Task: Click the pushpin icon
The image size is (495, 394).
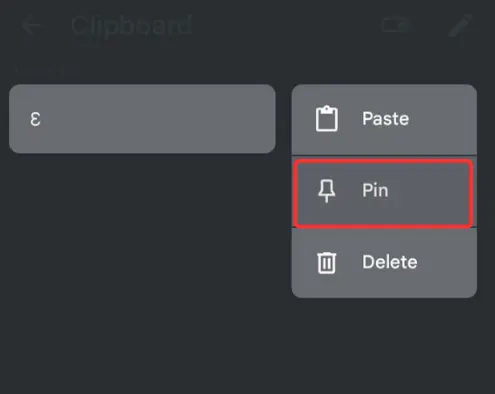Action: (x=327, y=191)
